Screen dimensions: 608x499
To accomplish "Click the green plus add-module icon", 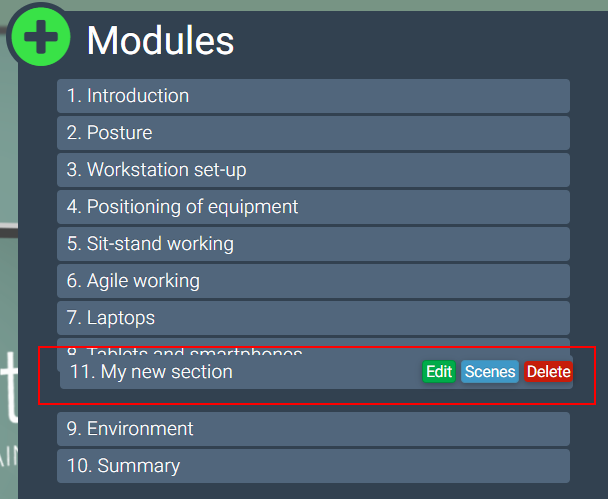I will (x=40, y=37).
